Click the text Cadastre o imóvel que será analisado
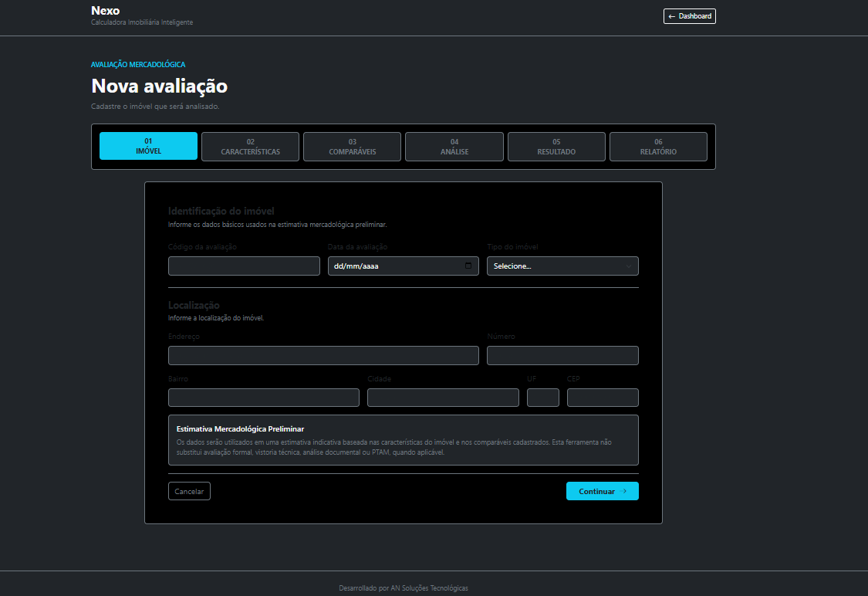The width and height of the screenshot is (868, 596). click(x=155, y=107)
